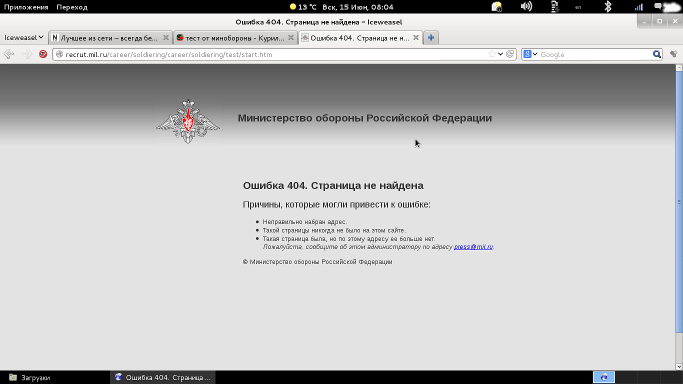Open the volume speaker icon
The height and width of the screenshot is (384, 683).
point(526,7)
